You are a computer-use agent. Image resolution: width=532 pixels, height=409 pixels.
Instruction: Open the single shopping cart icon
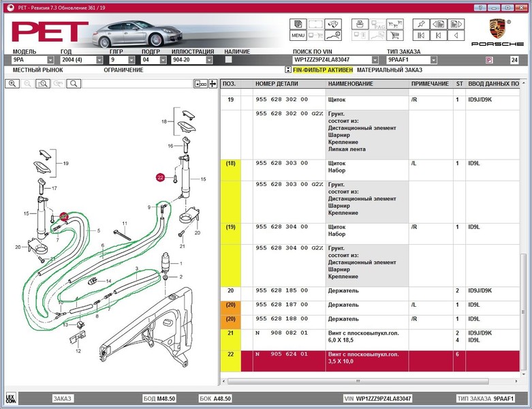395,35
